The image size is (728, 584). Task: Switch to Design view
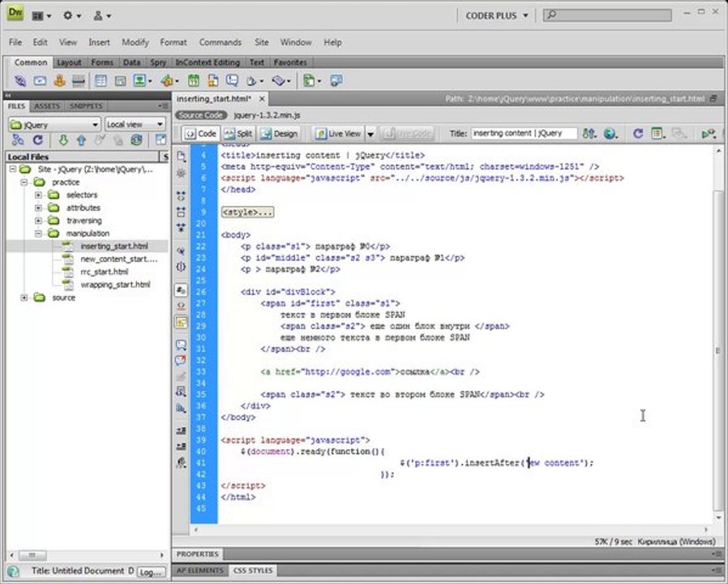tap(279, 134)
